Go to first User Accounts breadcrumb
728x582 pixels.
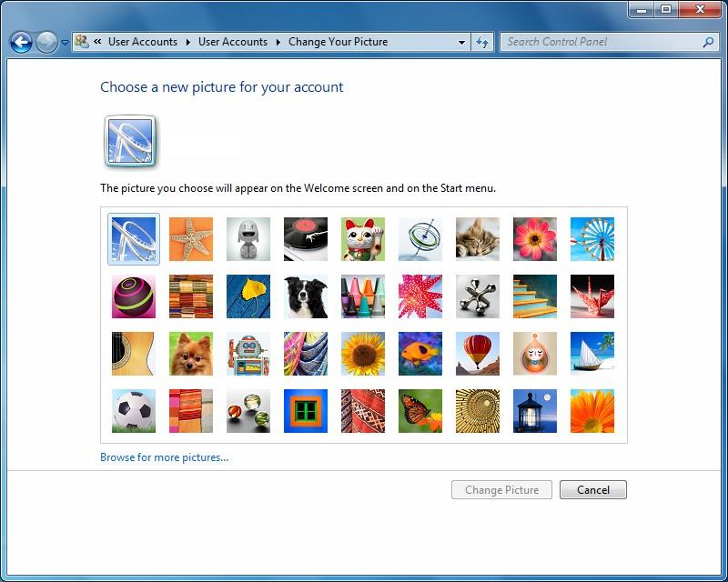tap(143, 42)
